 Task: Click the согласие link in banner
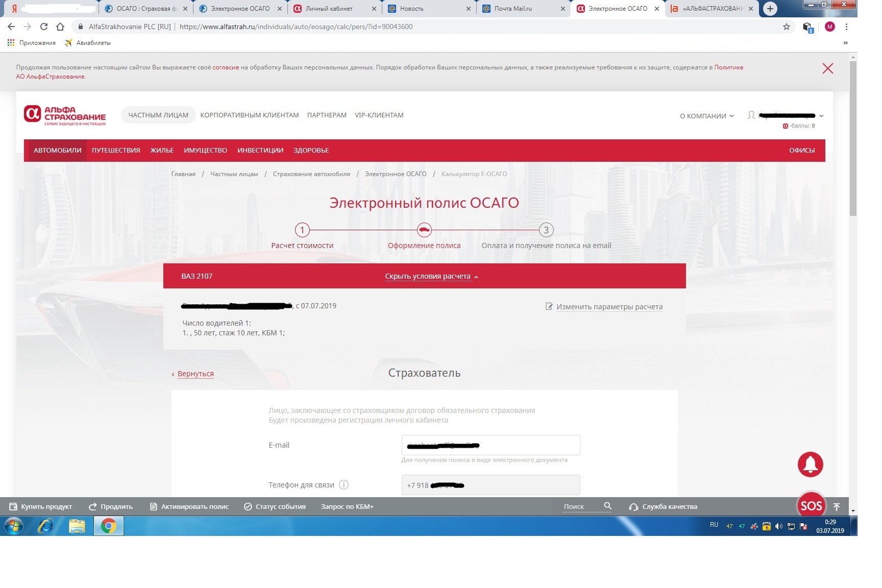[x=226, y=67]
